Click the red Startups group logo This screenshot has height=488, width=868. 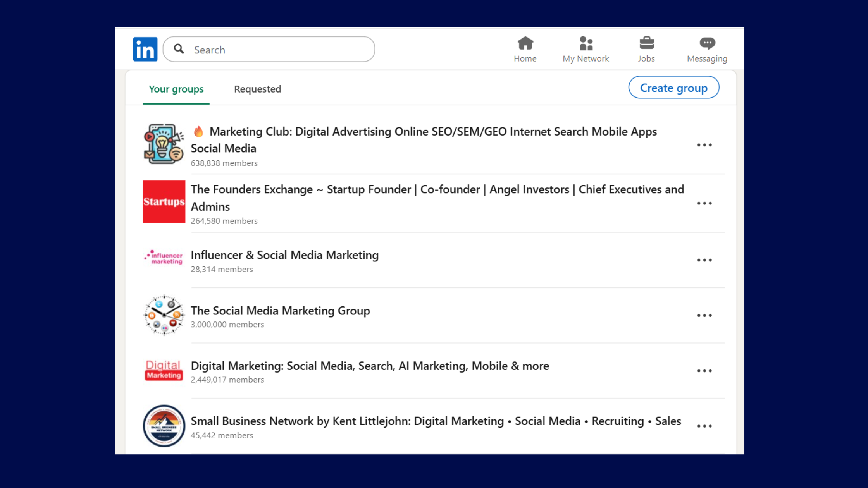[x=164, y=201]
